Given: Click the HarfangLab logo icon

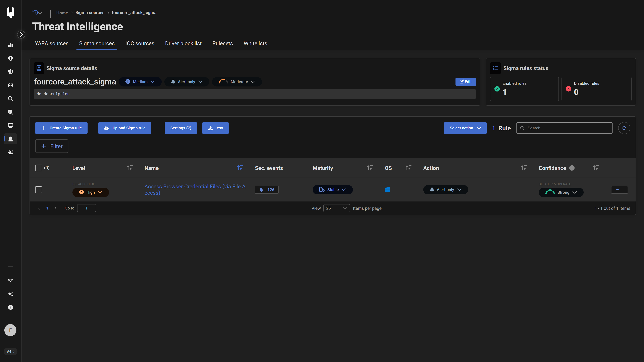Looking at the screenshot, I should (x=11, y=13).
